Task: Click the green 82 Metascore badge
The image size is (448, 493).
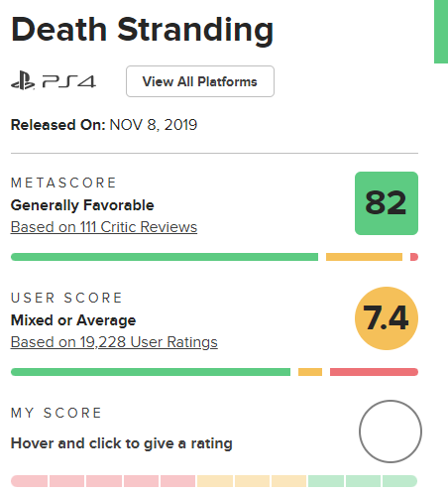Action: (387, 203)
